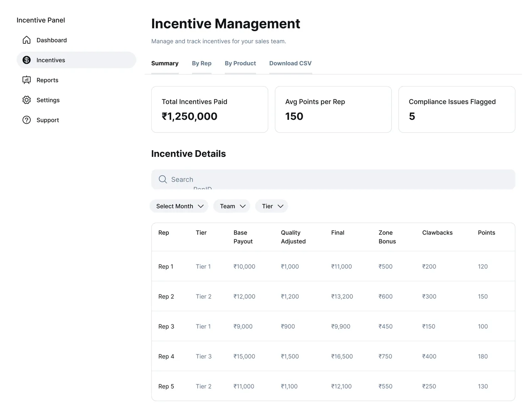Click the Incentive Panel title

coord(41,20)
